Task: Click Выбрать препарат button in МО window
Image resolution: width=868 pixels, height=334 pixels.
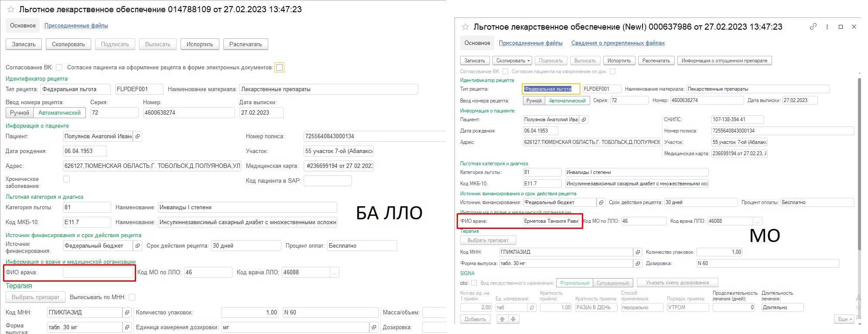Action: [488, 240]
